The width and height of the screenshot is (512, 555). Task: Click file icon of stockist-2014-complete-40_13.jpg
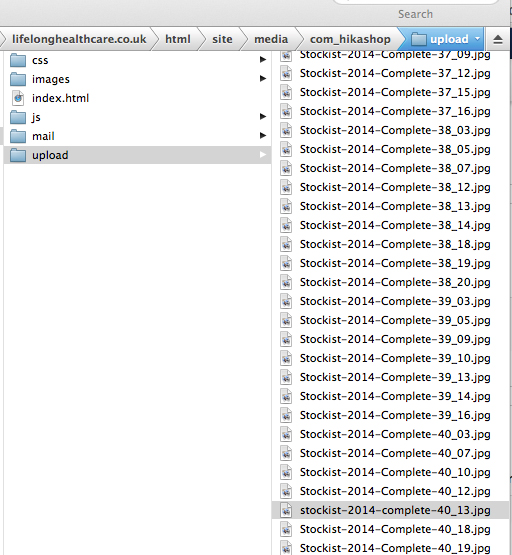coord(286,510)
